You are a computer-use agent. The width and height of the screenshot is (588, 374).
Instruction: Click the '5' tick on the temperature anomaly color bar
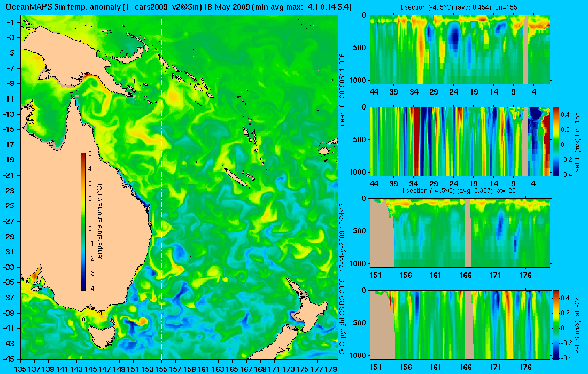click(90, 154)
